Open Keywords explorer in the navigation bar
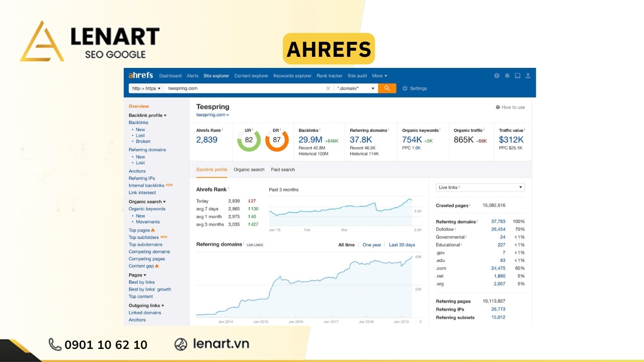This screenshot has height=362, width=644. pos(292,75)
